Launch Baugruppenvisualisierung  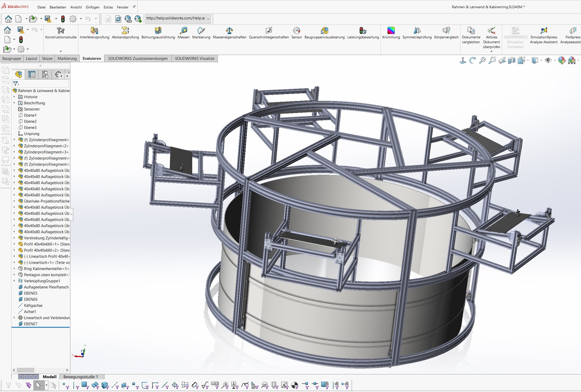(x=325, y=33)
